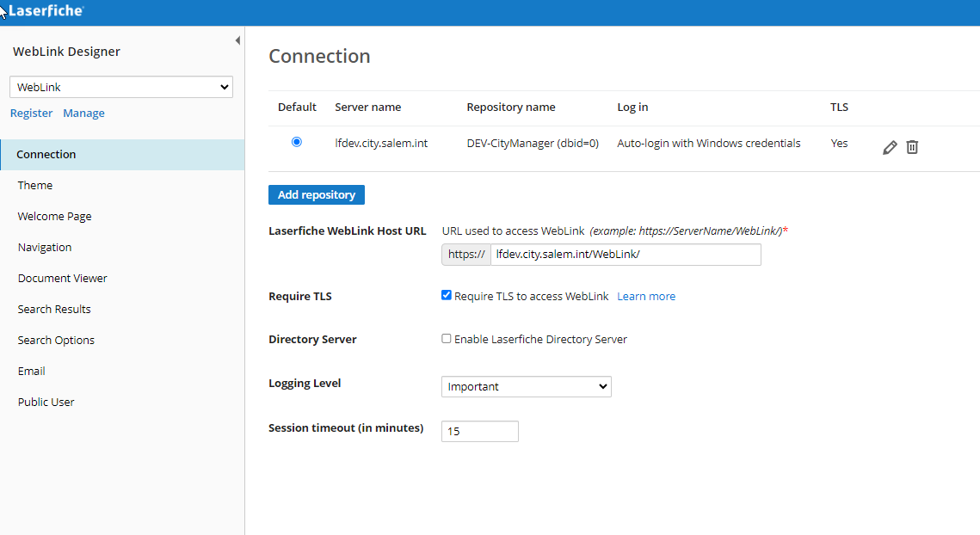Switch to the Navigation section
This screenshot has width=980, height=535.
pyautogui.click(x=45, y=248)
